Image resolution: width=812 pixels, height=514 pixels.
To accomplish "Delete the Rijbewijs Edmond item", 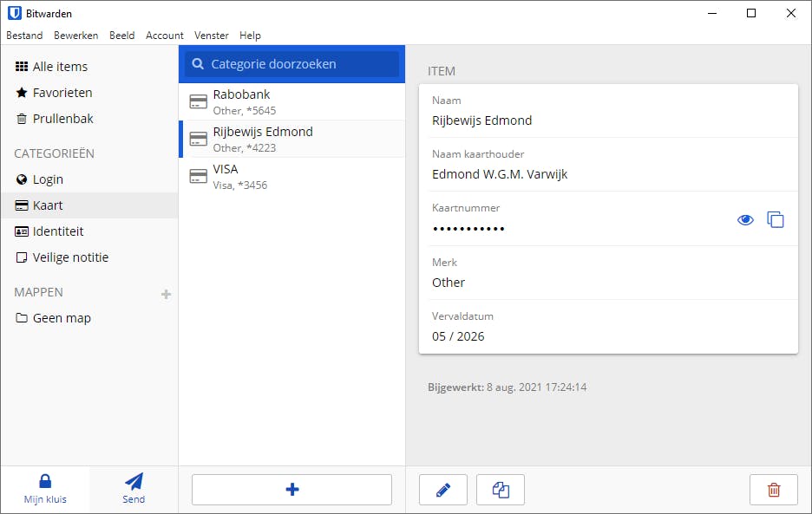I will click(x=773, y=490).
